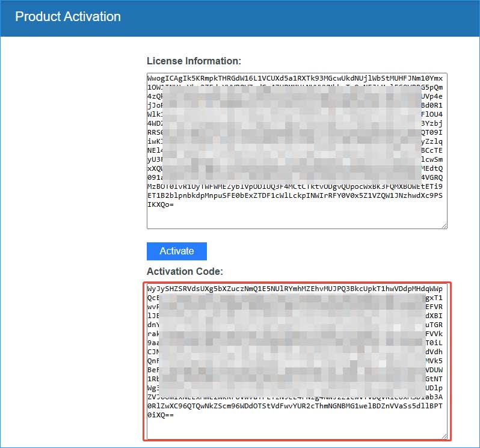Click the license first line starting WwogICAgIk5K

click(295, 78)
